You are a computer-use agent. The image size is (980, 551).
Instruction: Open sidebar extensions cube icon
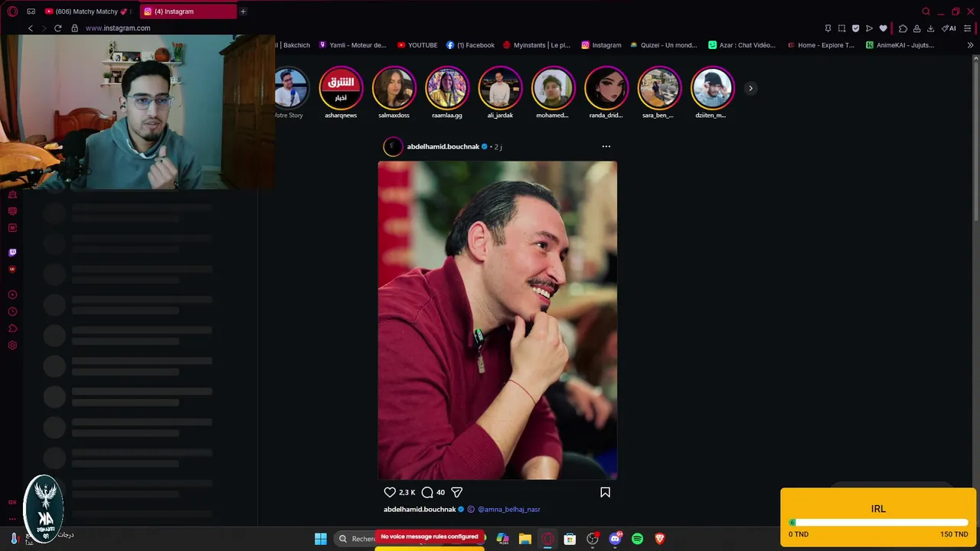tap(12, 328)
